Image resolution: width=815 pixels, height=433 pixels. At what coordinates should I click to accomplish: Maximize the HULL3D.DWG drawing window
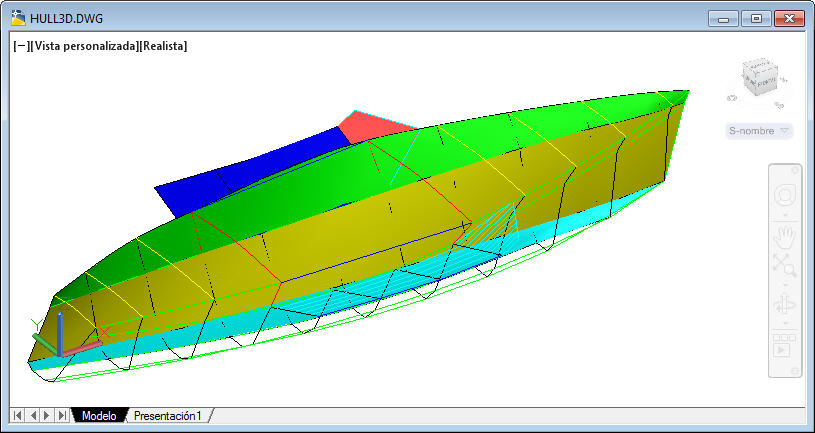coord(755,18)
